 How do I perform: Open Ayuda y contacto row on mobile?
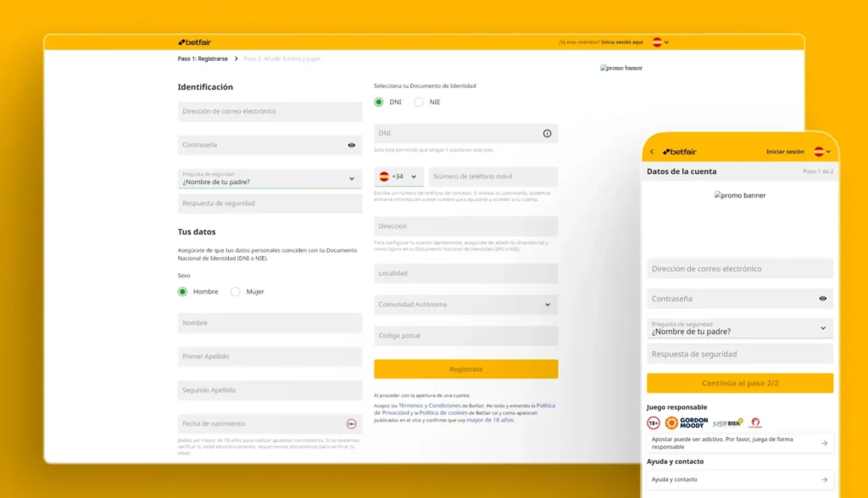coord(739,479)
